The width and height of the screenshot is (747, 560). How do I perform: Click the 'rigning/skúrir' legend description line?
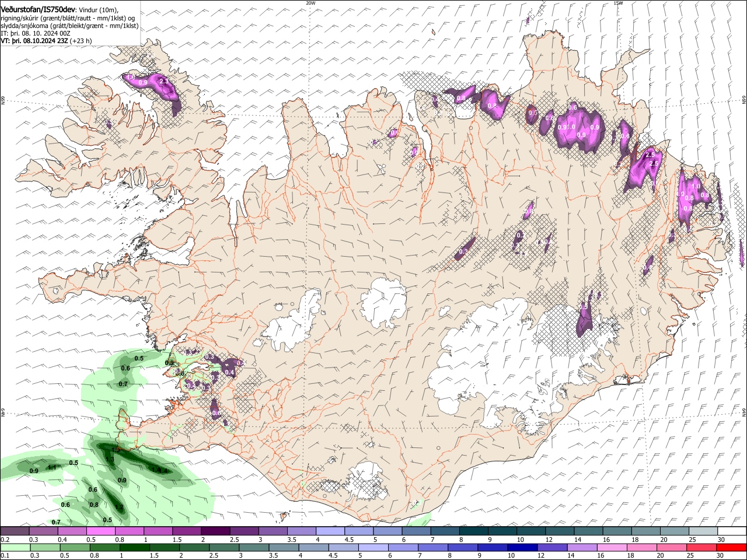[x=69, y=17]
